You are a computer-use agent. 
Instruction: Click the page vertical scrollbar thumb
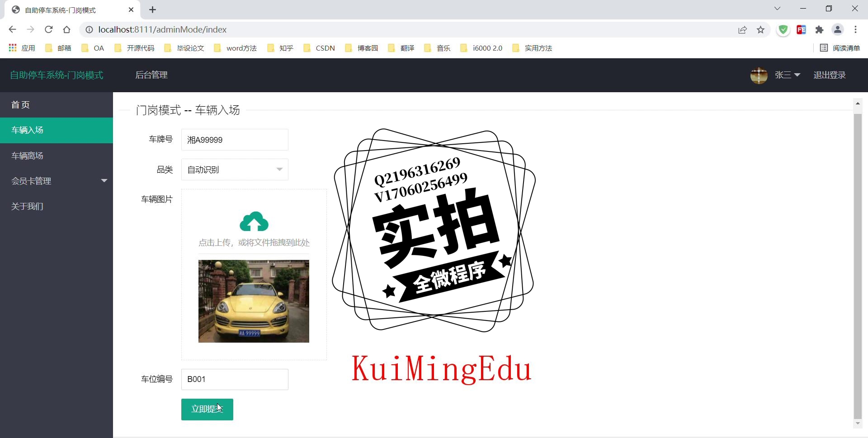(x=858, y=267)
